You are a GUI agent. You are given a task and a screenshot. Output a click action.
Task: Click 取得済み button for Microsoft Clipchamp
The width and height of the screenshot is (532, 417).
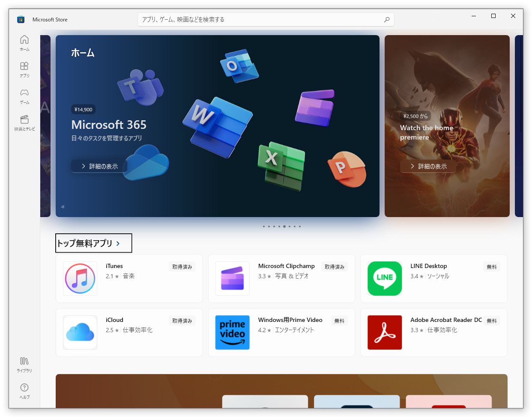335,267
